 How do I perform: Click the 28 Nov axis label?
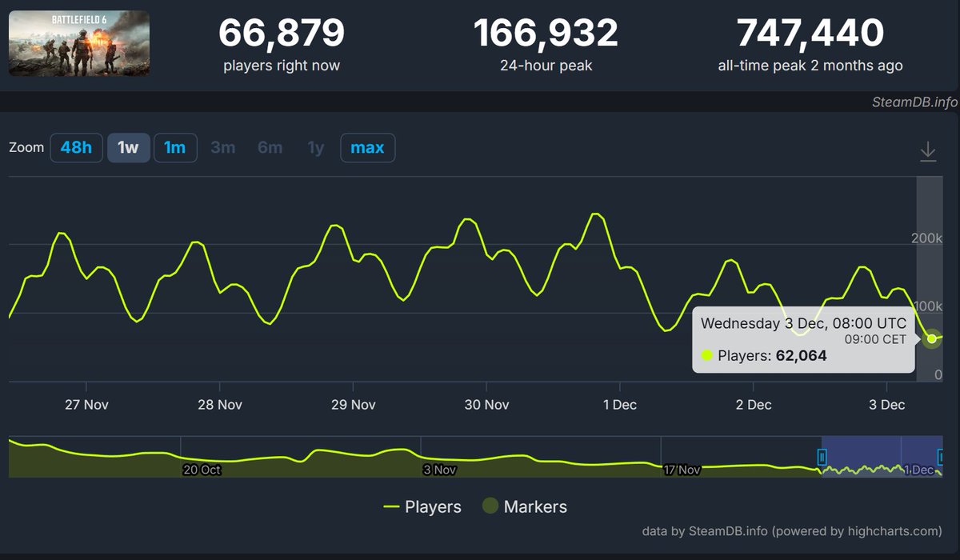(219, 405)
